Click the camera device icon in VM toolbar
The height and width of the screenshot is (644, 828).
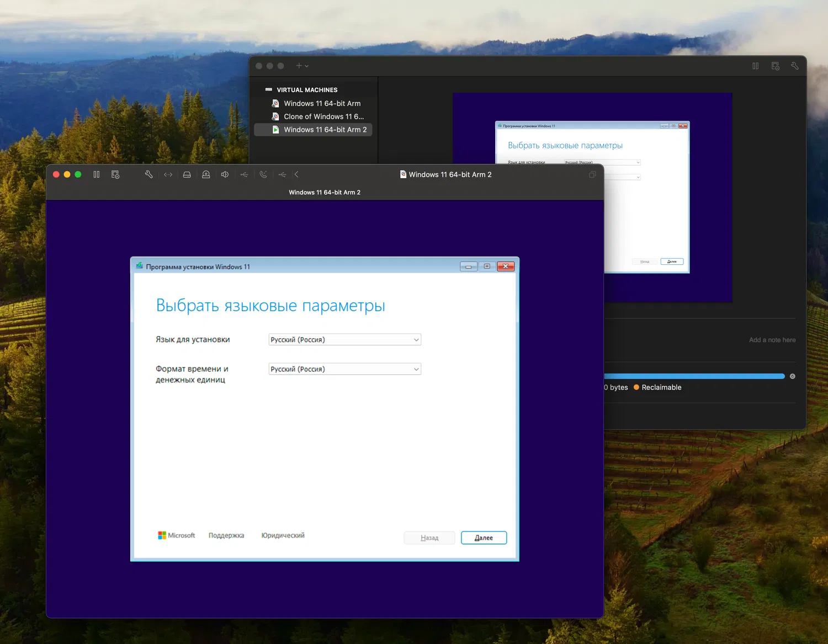click(206, 174)
